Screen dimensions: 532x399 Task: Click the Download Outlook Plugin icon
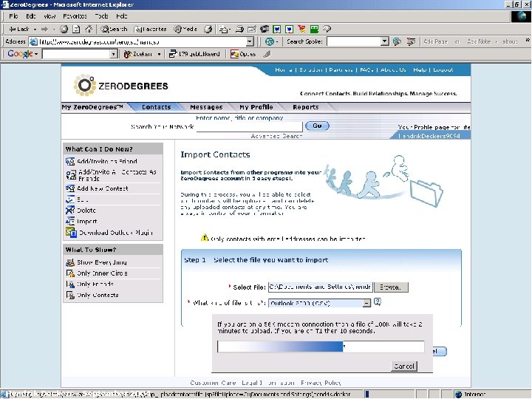71,233
